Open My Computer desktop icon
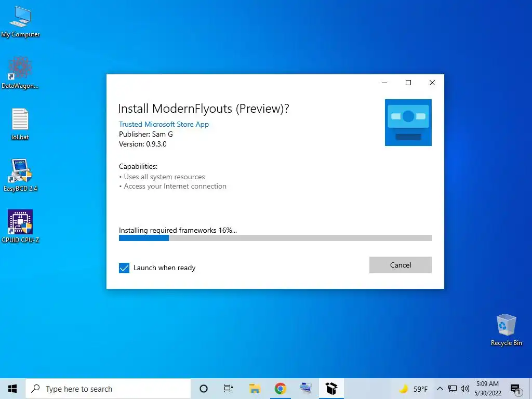Screen dimensions: 532x399 pos(20,22)
